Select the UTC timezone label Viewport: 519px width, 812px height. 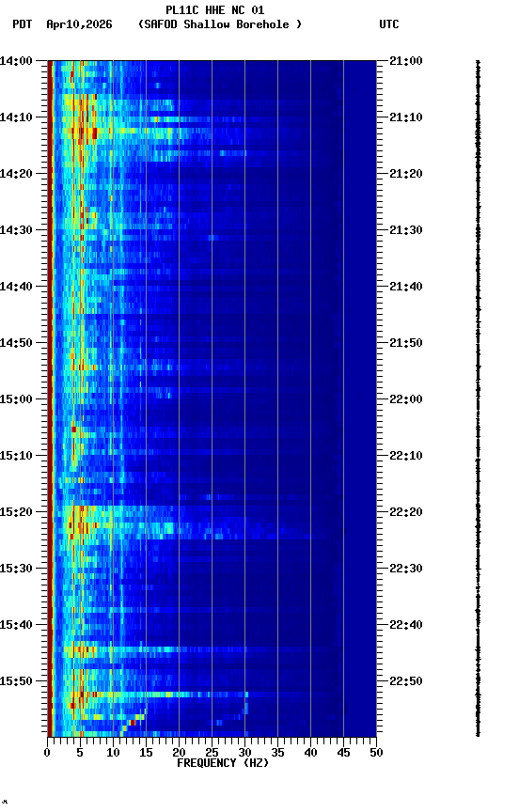coord(389,24)
